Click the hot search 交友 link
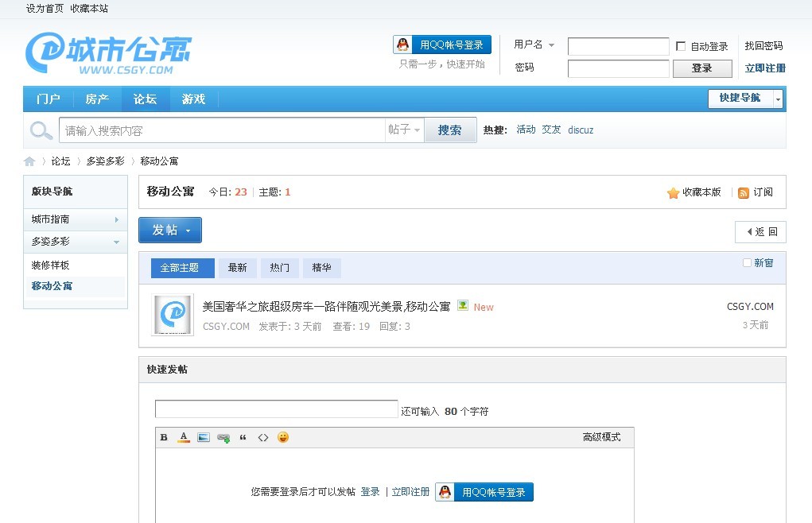 coord(551,130)
